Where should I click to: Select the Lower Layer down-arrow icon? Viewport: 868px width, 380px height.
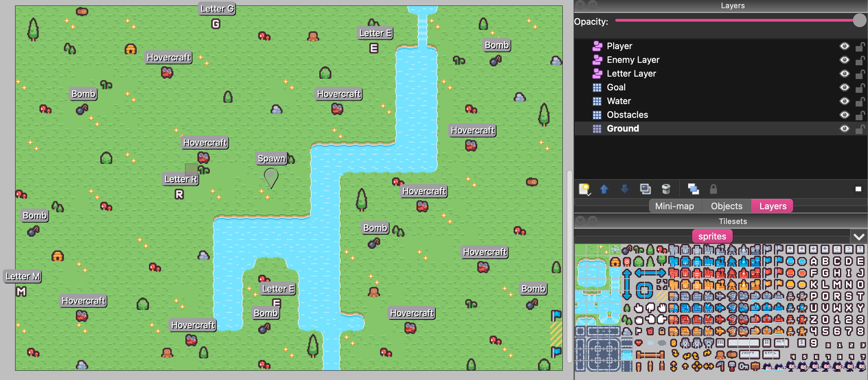pyautogui.click(x=625, y=189)
